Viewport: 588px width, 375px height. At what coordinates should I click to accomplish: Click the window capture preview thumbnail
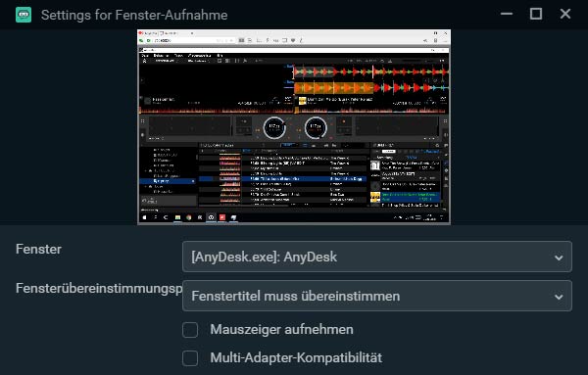(294, 127)
